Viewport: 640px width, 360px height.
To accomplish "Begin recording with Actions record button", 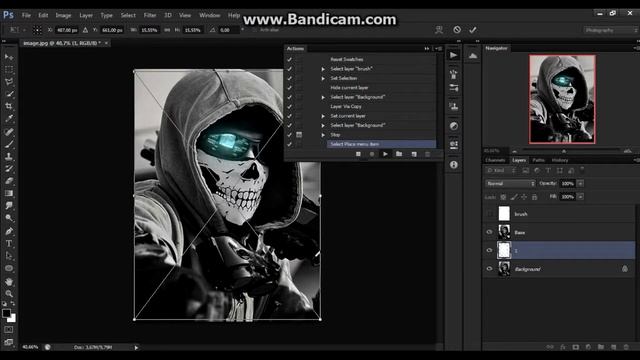I will (371, 154).
